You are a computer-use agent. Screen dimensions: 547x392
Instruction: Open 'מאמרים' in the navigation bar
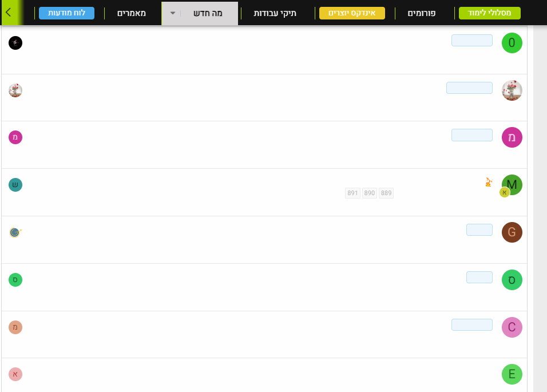pyautogui.click(x=131, y=13)
